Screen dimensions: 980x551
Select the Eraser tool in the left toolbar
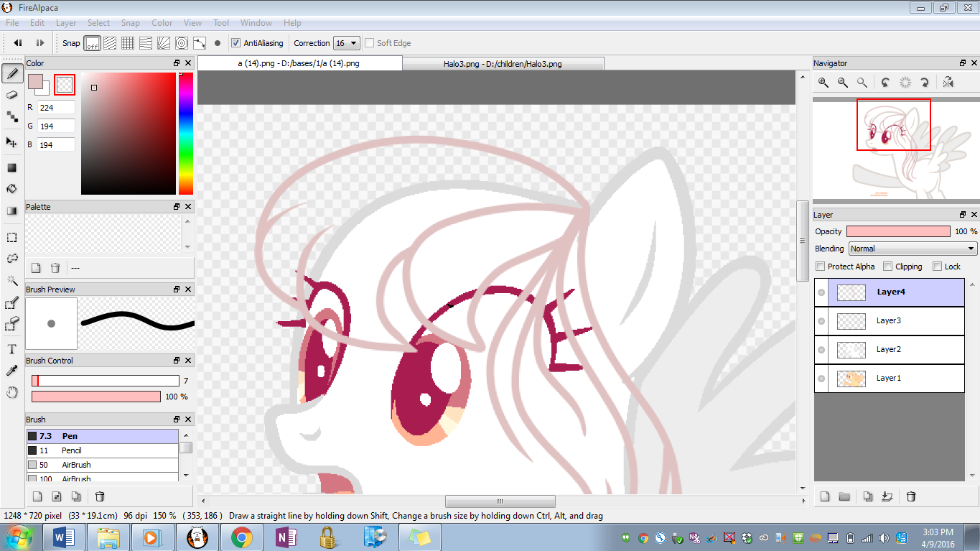click(x=11, y=95)
